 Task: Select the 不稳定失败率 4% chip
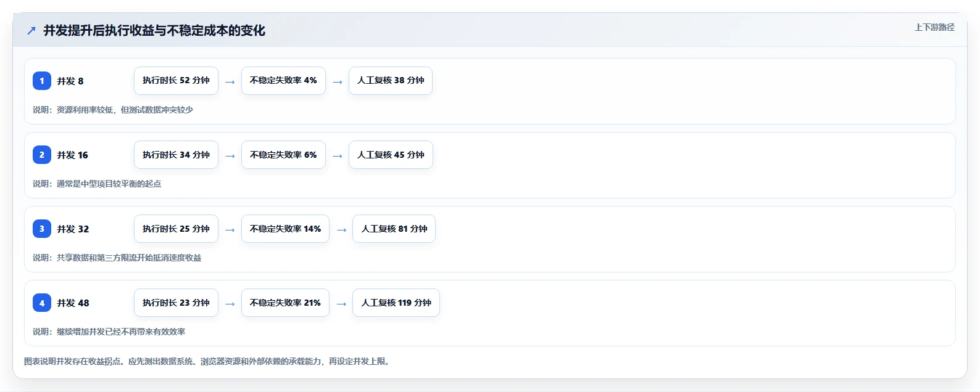point(283,81)
